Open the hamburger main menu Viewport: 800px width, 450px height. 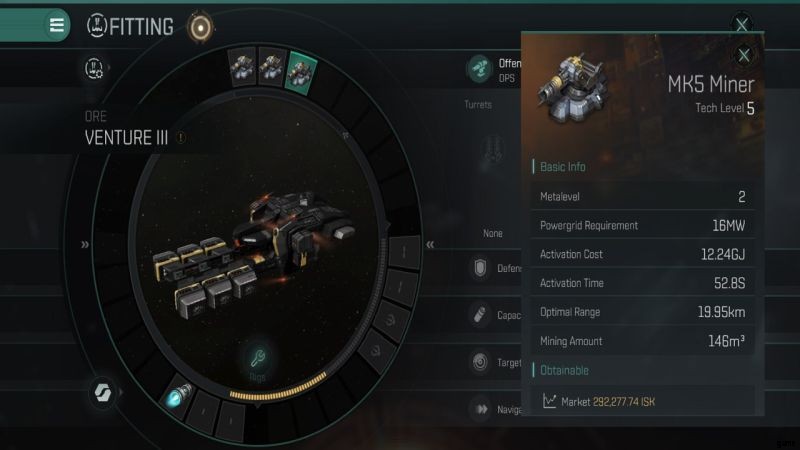[57, 24]
